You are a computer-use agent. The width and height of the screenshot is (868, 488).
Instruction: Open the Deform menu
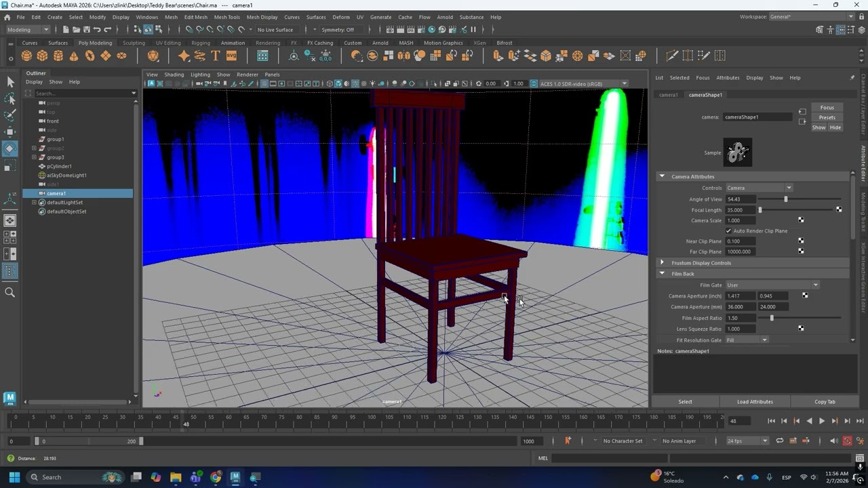341,17
